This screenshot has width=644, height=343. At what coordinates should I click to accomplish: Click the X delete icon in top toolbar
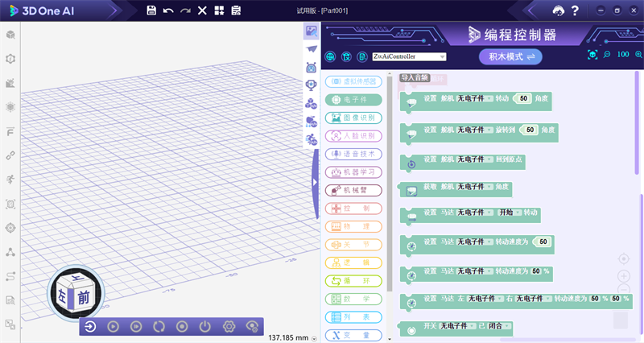pyautogui.click(x=202, y=10)
